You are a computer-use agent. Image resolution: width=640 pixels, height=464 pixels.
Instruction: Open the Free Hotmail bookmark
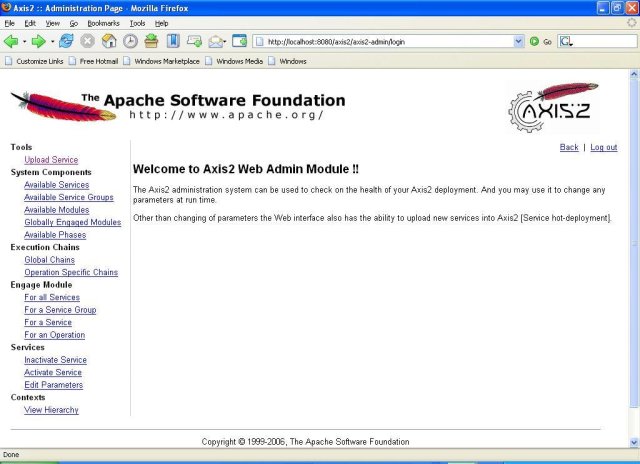tap(93, 61)
